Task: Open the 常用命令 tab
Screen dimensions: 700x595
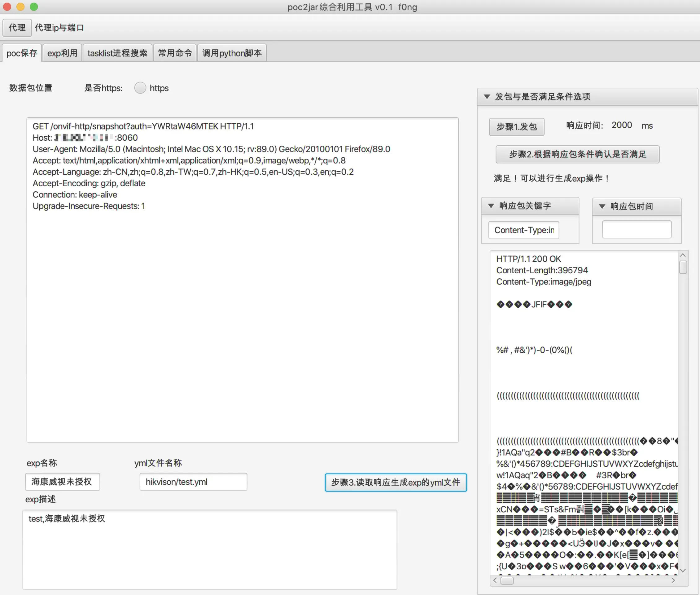Action: (175, 53)
